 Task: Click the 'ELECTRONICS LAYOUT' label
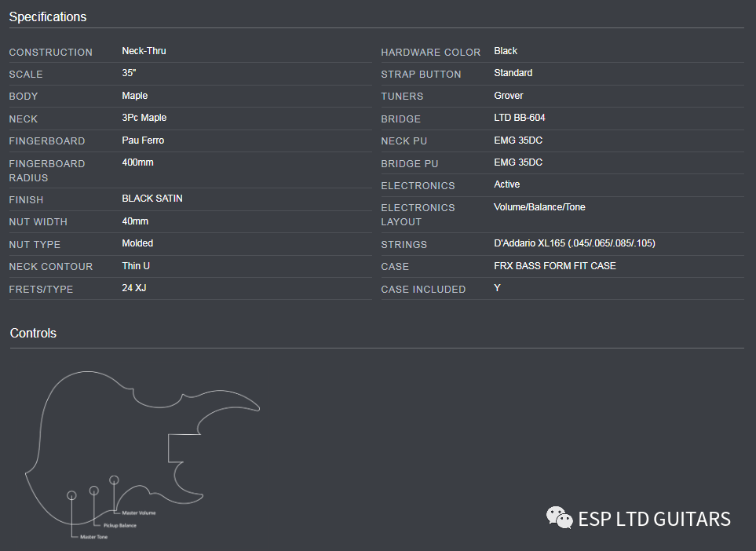point(418,214)
